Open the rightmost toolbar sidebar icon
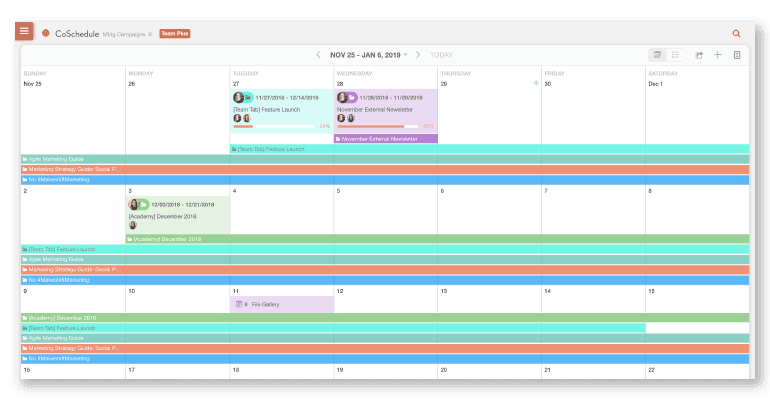 point(737,55)
